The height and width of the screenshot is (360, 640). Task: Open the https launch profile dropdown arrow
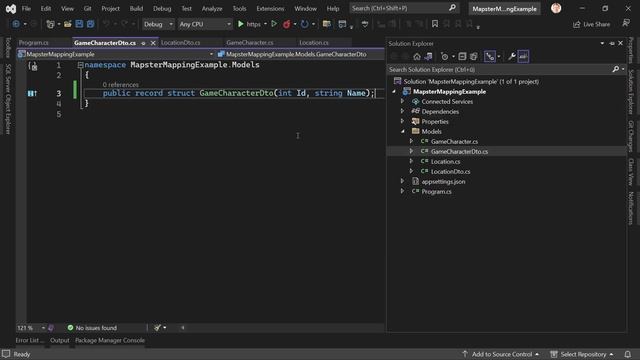pyautogui.click(x=265, y=24)
